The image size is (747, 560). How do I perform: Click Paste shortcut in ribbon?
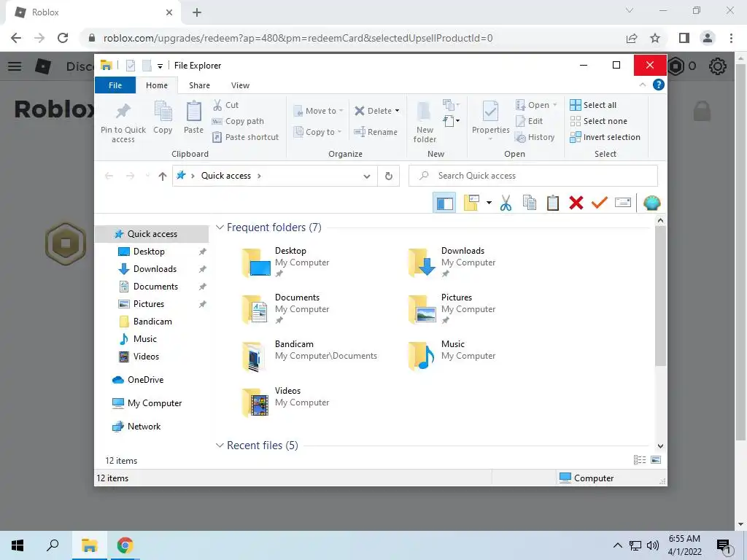pyautogui.click(x=245, y=137)
